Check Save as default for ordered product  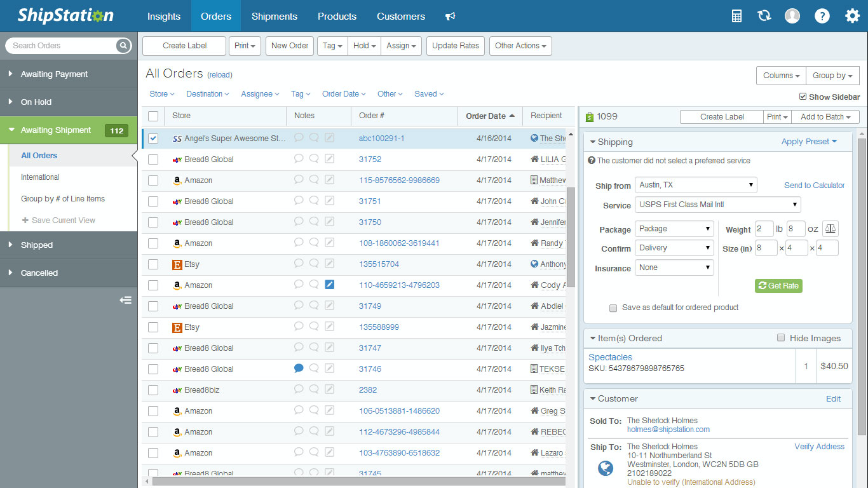613,308
